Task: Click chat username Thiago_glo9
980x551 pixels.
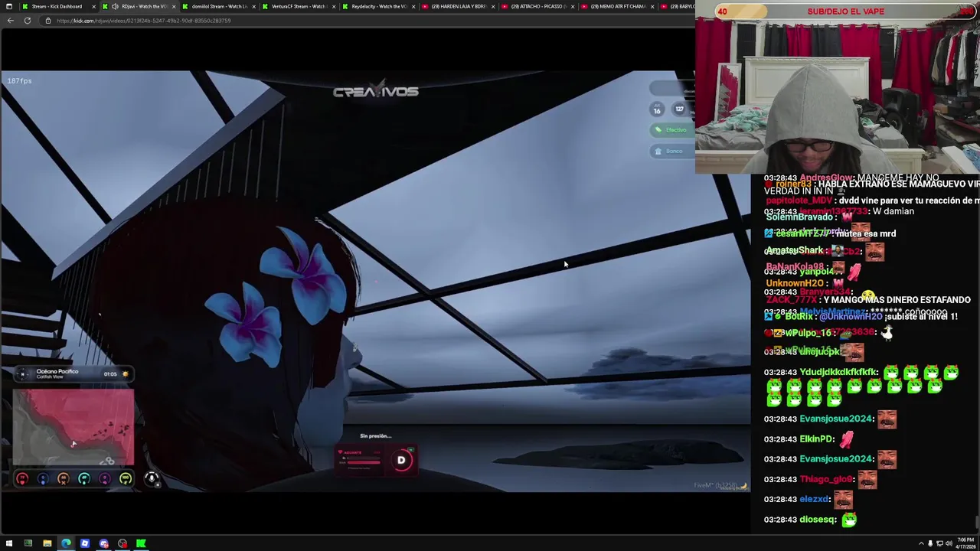Action: pyautogui.click(x=825, y=479)
